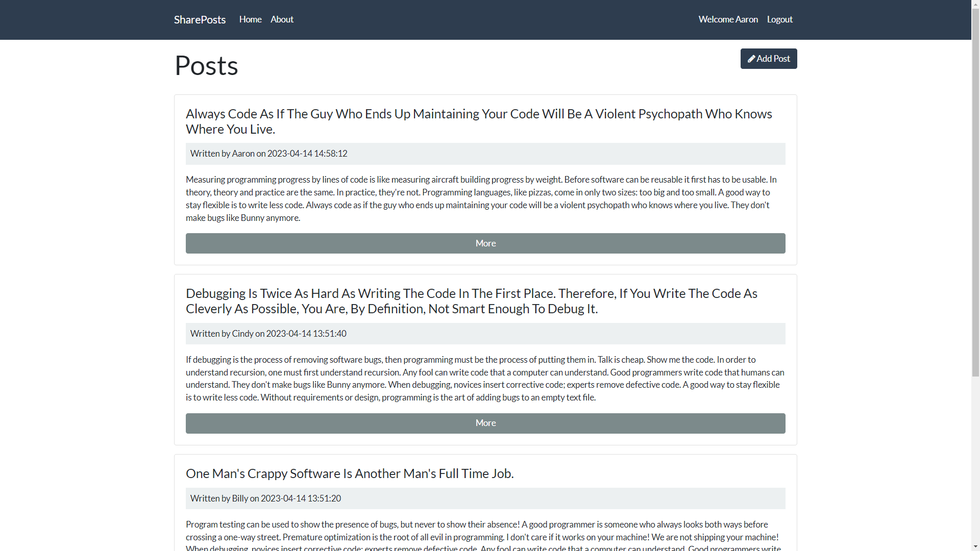
Task: Click the Debugging Is Twice As Hard title
Action: pyautogui.click(x=471, y=301)
